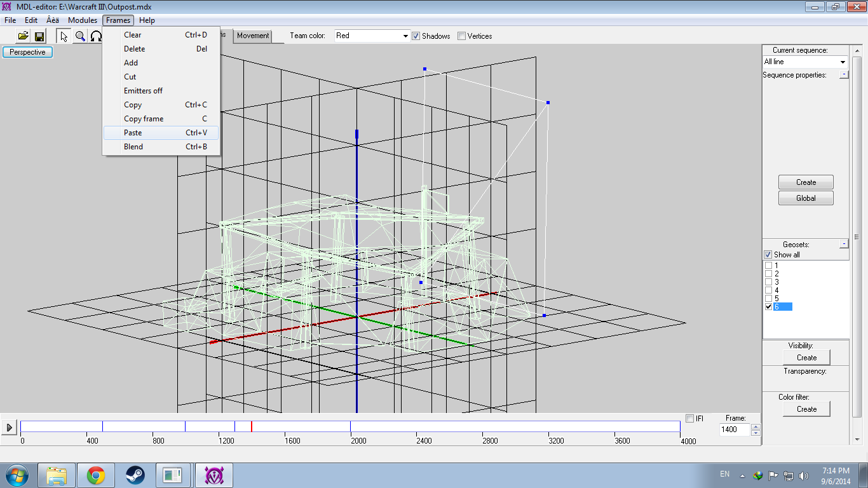Show hidden tray icons arrow
Image resolution: width=868 pixels, height=488 pixels.
(x=743, y=475)
